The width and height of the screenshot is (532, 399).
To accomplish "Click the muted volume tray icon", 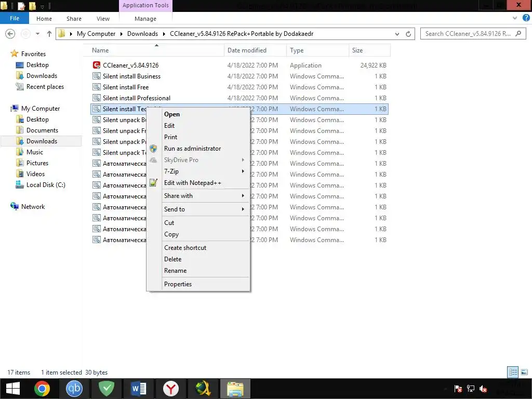I will [483, 389].
